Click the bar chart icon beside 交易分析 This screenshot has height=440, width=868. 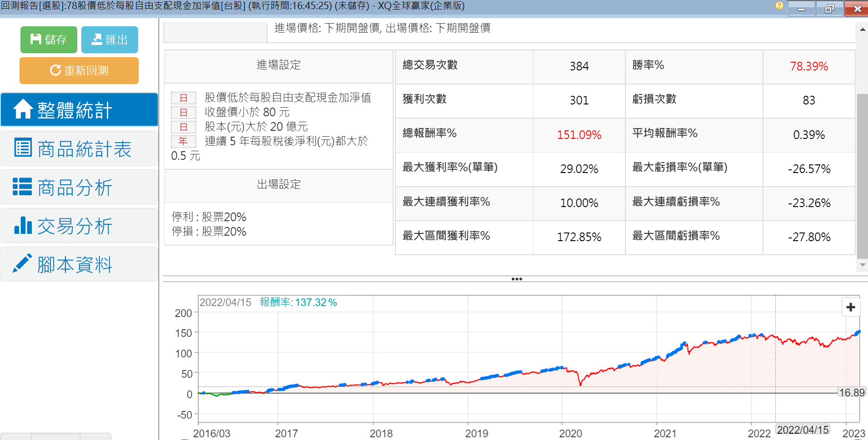[x=23, y=225]
